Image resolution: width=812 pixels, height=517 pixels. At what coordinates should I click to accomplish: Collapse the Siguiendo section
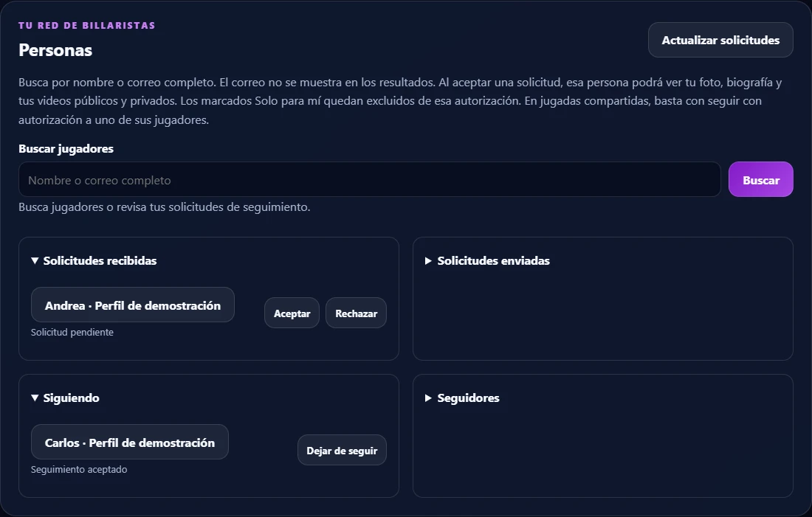tap(65, 398)
